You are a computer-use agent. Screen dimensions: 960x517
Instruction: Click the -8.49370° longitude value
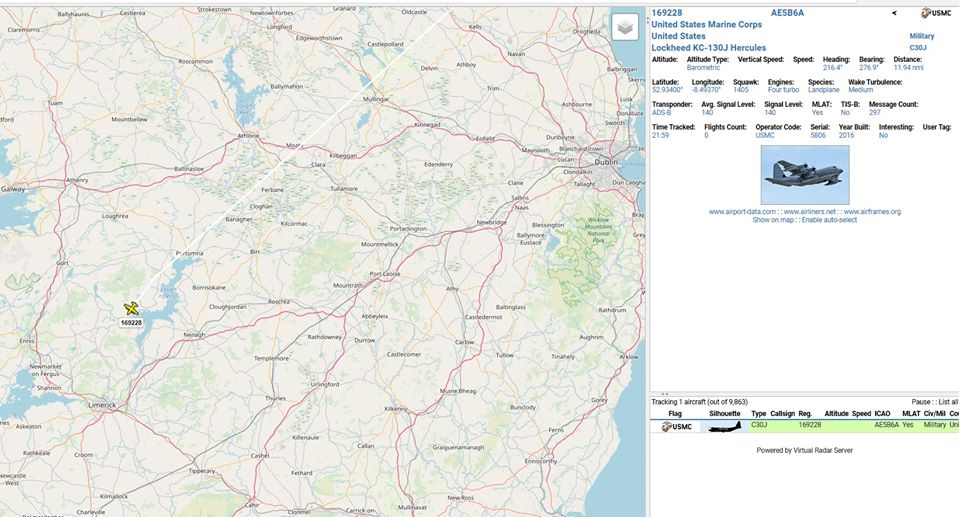(707, 90)
